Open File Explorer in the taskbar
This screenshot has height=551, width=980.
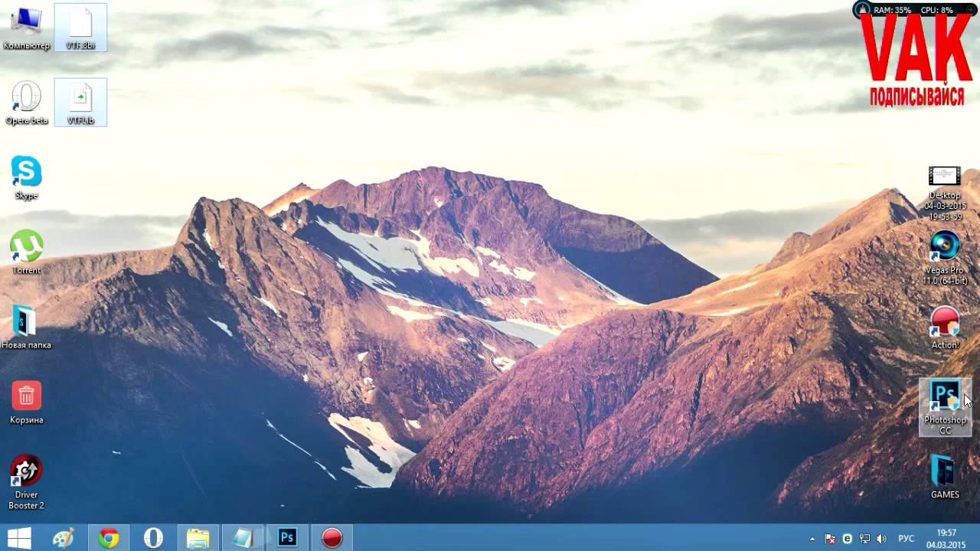click(198, 538)
